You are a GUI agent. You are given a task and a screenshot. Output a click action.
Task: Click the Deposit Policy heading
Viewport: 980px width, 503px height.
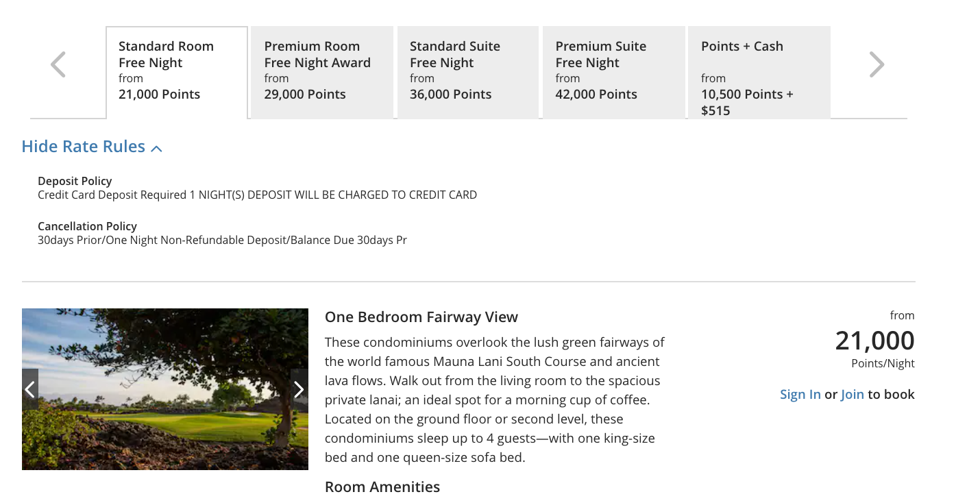tap(75, 181)
